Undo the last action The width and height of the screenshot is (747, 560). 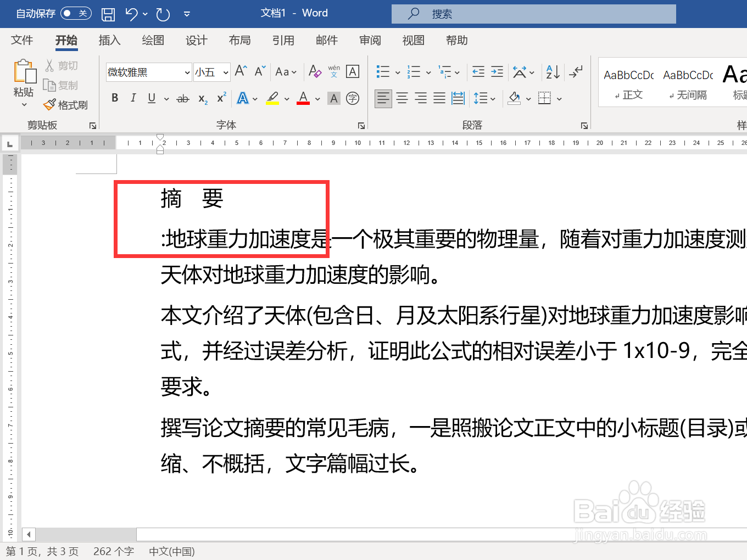pyautogui.click(x=131, y=14)
